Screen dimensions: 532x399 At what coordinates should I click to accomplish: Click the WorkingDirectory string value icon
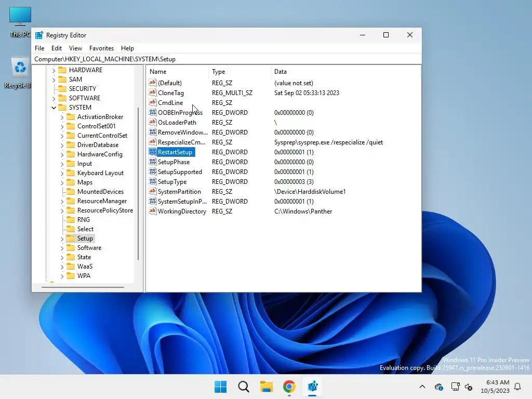point(153,211)
